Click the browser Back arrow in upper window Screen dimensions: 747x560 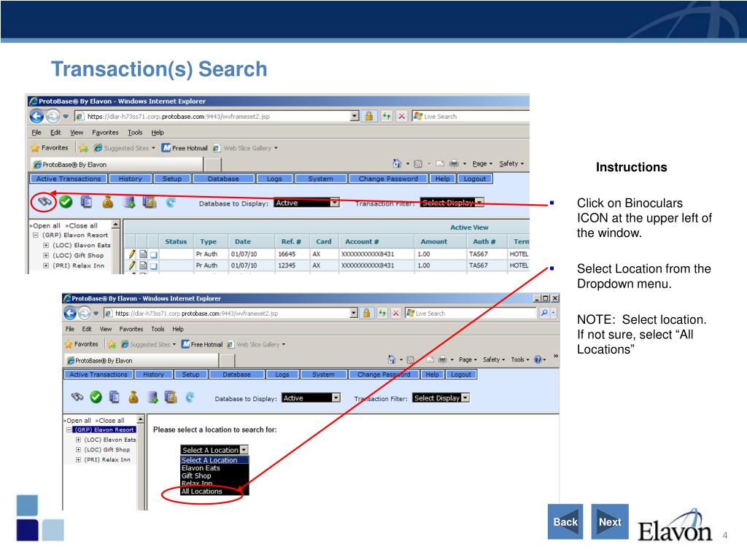(x=36, y=116)
